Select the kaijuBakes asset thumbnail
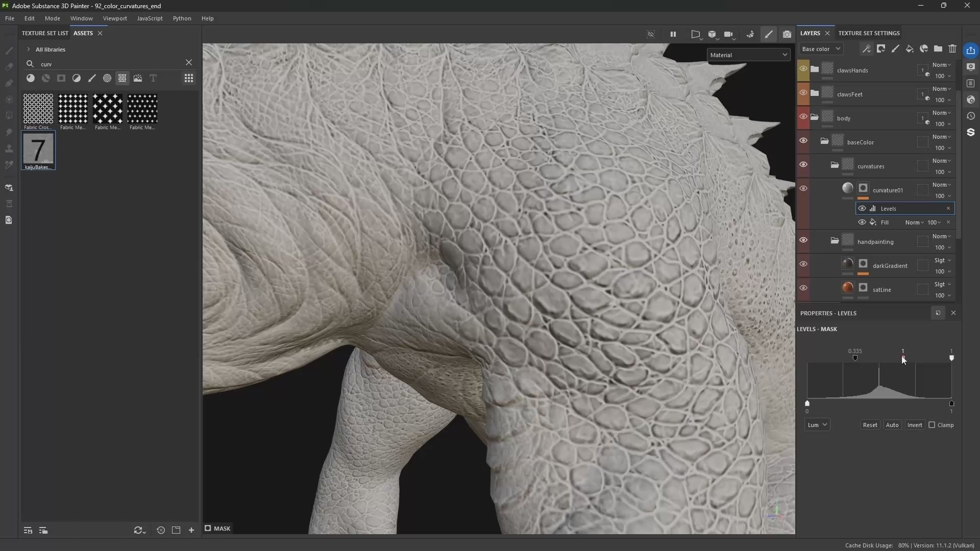The height and width of the screenshot is (551, 980). point(38,151)
